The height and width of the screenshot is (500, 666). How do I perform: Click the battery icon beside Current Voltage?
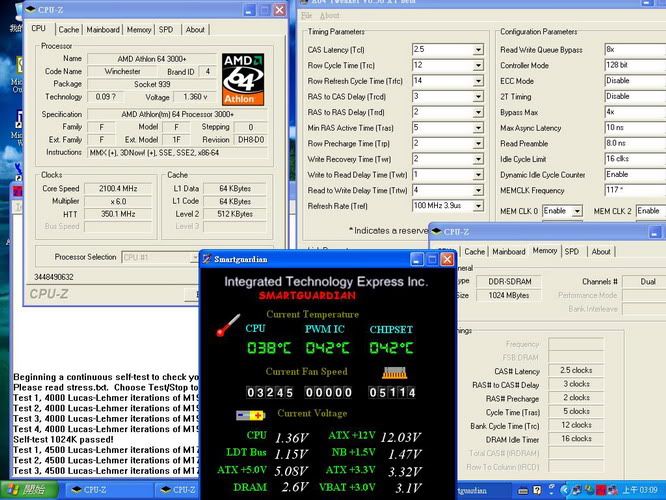pyautogui.click(x=251, y=415)
